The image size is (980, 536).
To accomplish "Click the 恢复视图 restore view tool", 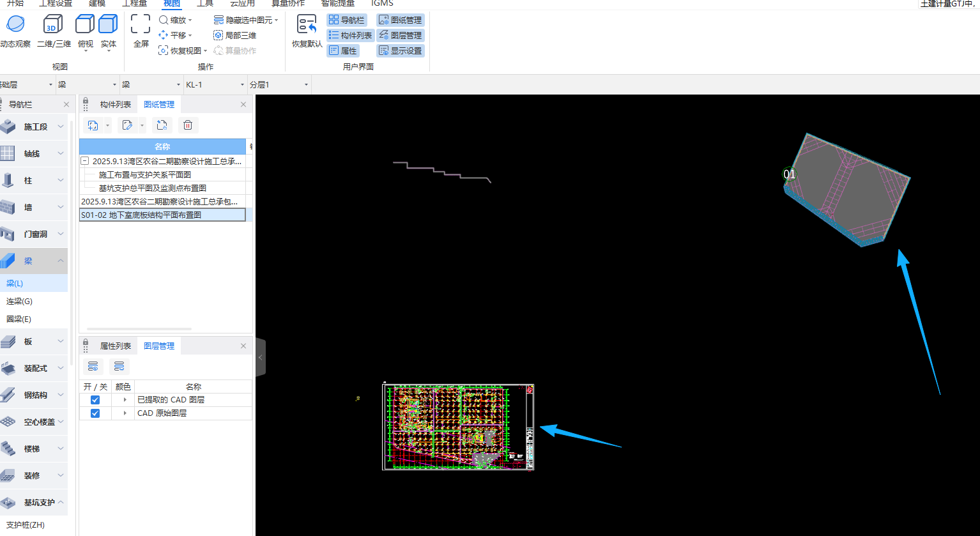I will coord(183,50).
